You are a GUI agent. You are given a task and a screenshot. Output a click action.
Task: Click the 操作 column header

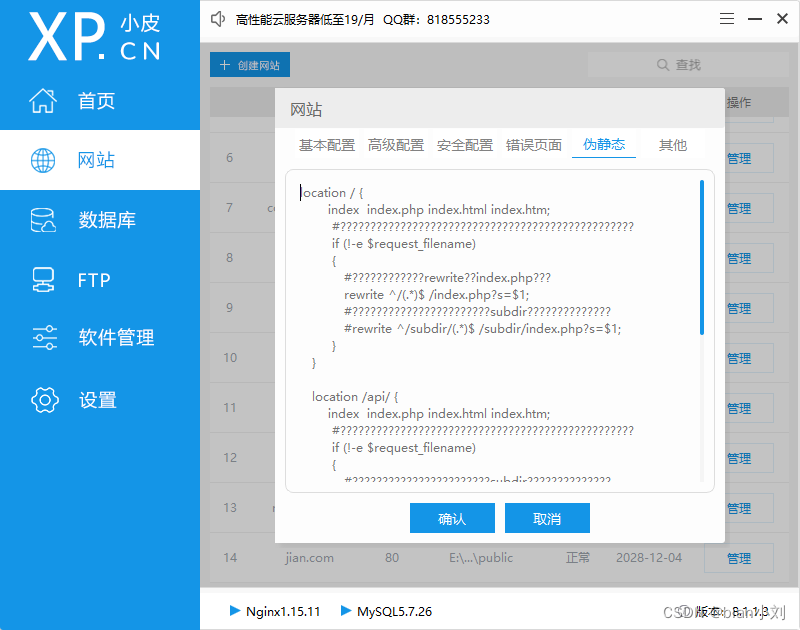(x=739, y=103)
